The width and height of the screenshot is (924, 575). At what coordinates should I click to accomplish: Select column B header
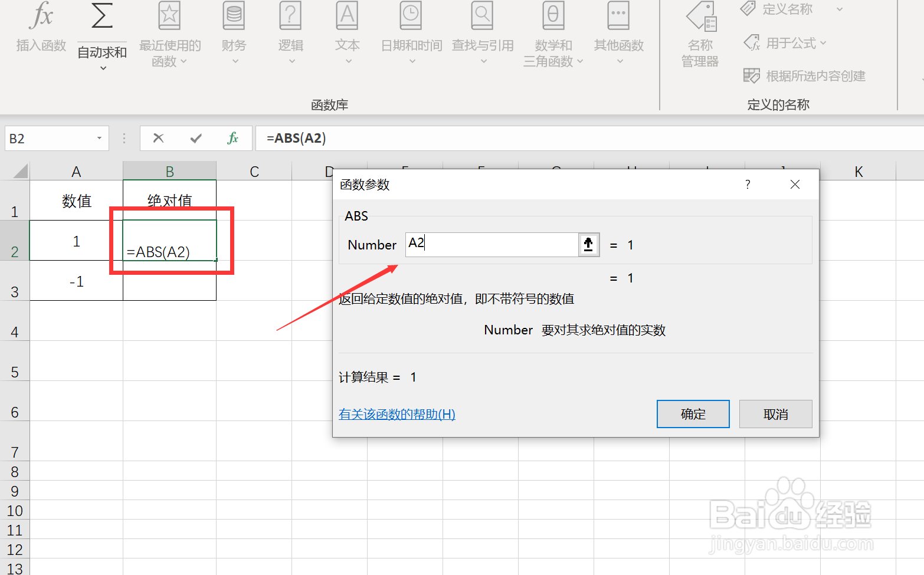(169, 171)
